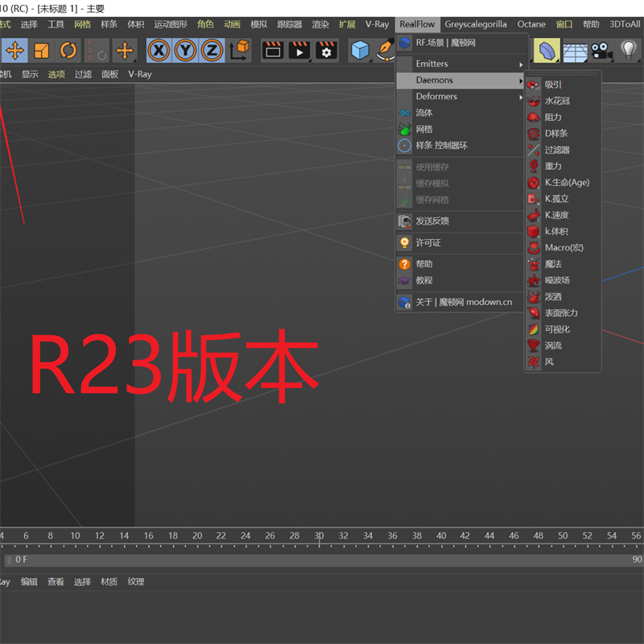Select the Scale tool
This screenshot has height=644, width=644.
click(42, 51)
